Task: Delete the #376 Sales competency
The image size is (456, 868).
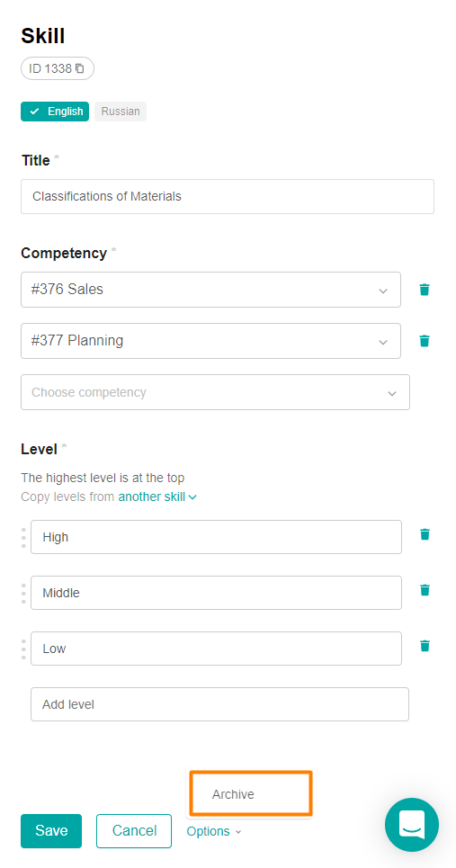Action: (x=425, y=290)
